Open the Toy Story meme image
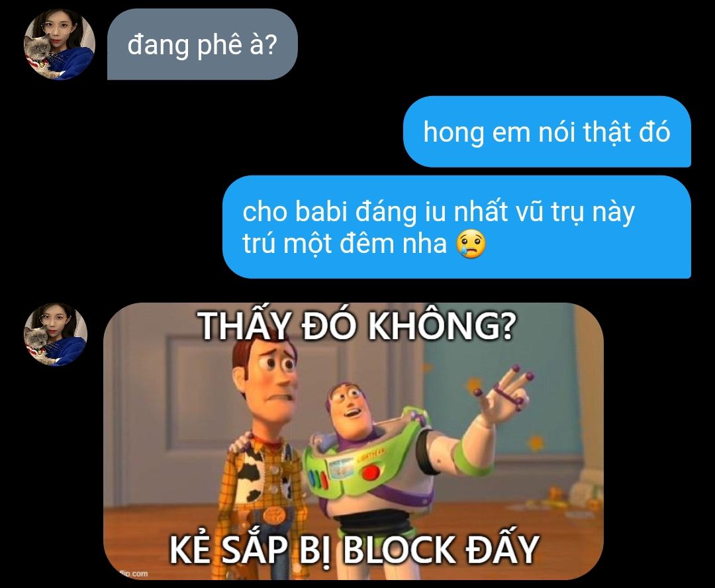 [354, 441]
